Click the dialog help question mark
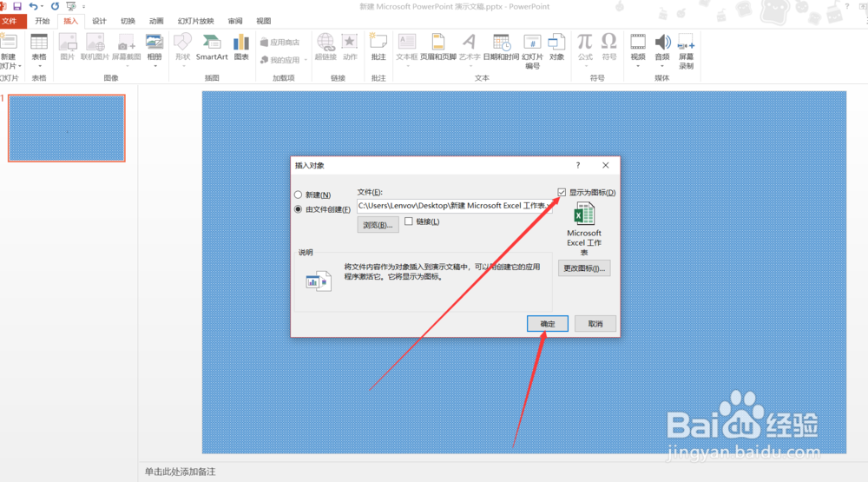This screenshot has height=482, width=868. tap(578, 165)
